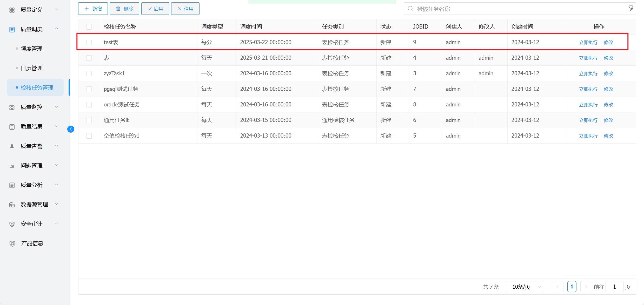Click 立即执行 for pgsql测试任务
Viewport: 644px width, 305px height.
tap(588, 89)
